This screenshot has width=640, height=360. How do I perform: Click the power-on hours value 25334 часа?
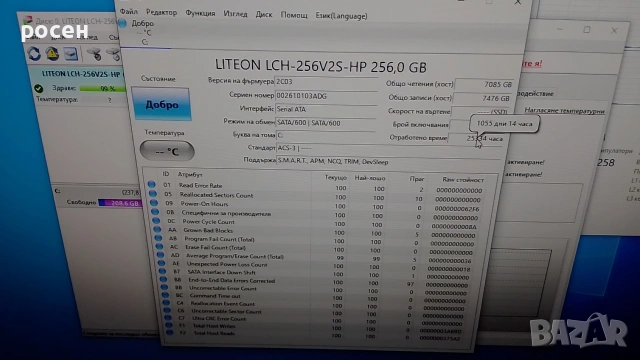point(477,139)
